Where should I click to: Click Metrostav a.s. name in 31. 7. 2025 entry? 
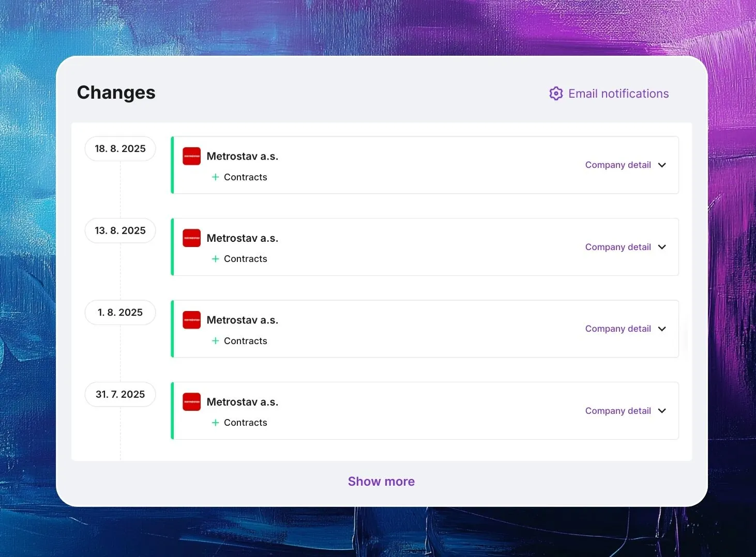point(243,402)
